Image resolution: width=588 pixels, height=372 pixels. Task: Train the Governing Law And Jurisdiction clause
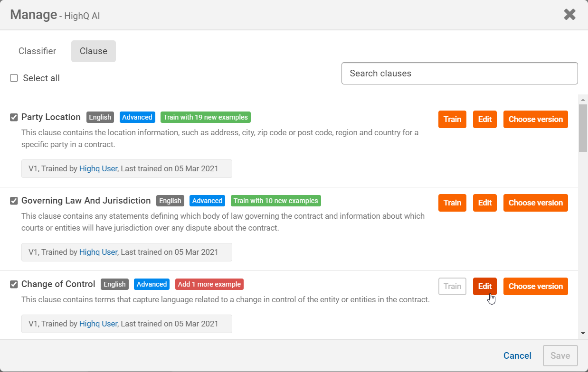452,203
